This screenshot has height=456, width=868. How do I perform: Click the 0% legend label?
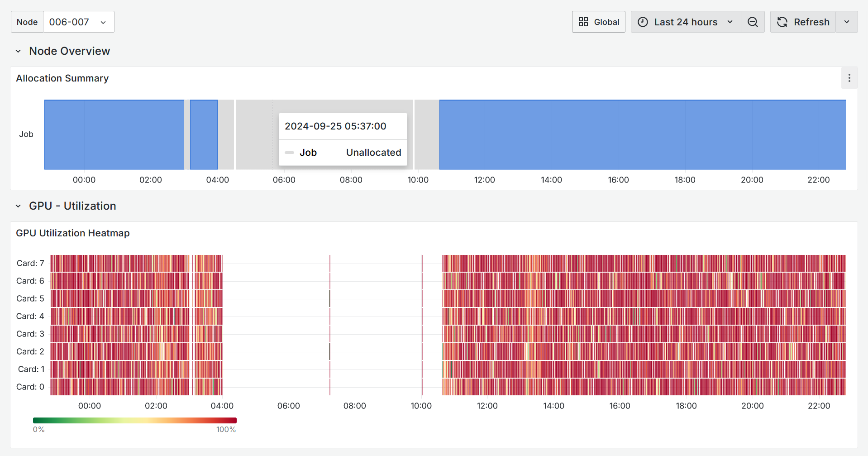pyautogui.click(x=39, y=429)
